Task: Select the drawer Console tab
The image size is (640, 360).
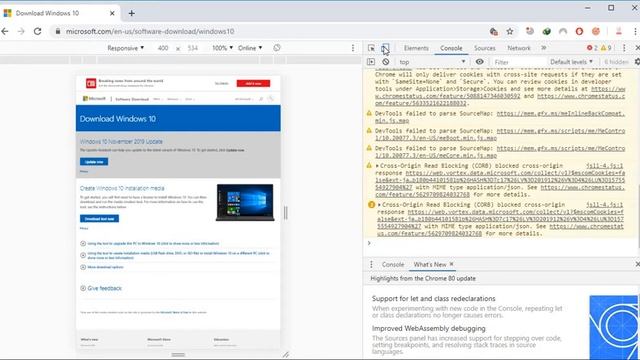Action: (x=393, y=264)
